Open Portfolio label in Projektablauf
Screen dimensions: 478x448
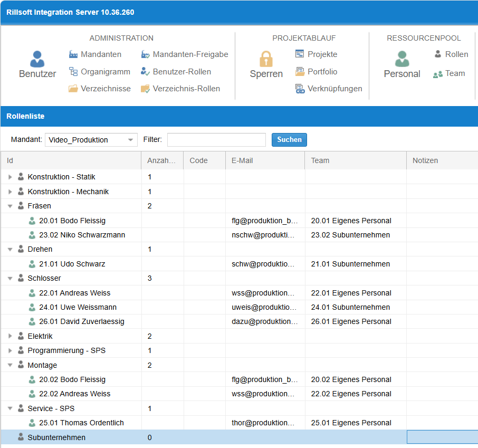point(322,72)
